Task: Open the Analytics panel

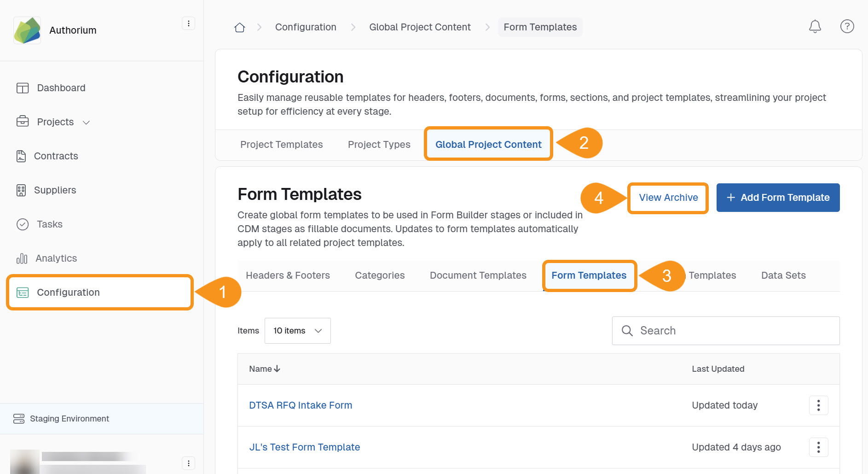Action: pos(56,258)
